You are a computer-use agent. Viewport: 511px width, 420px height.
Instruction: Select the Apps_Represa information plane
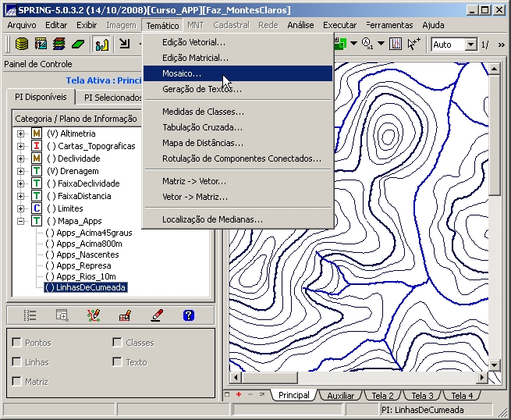click(x=83, y=265)
